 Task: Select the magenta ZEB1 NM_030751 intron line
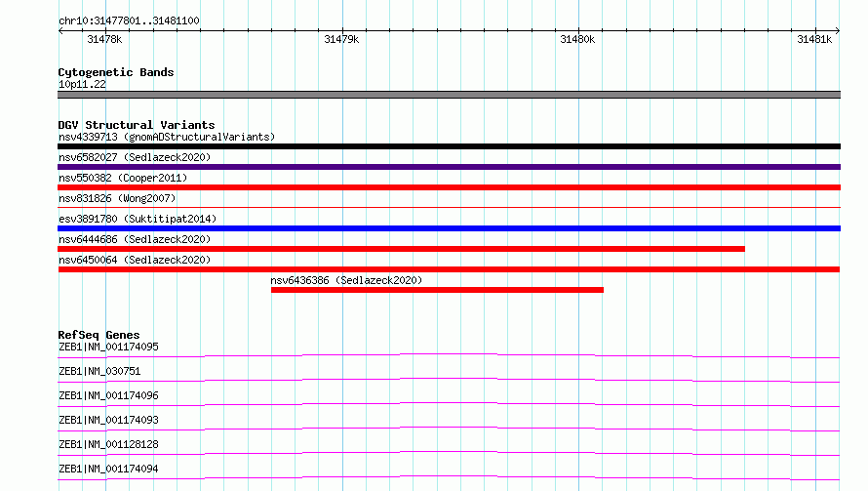point(449,379)
